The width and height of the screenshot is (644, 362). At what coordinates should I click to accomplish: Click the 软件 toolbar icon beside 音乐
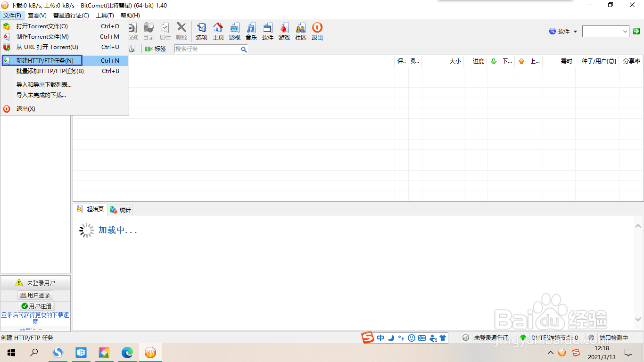coord(268,32)
